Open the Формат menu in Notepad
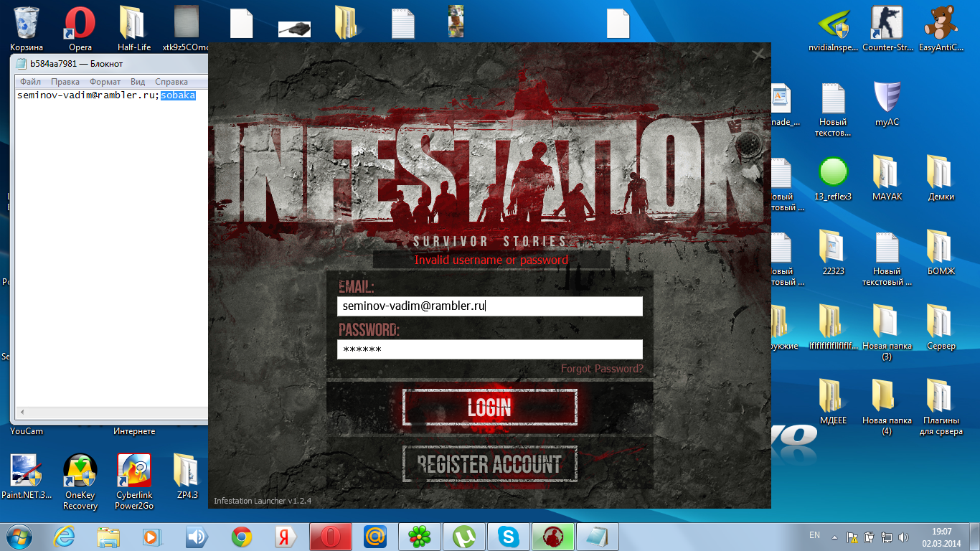980x551 pixels. pos(105,82)
